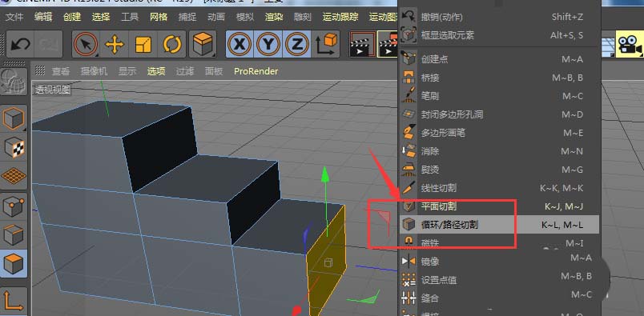Click the green Y axis arrow handle
The height and width of the screenshot is (316, 644).
click(x=325, y=174)
